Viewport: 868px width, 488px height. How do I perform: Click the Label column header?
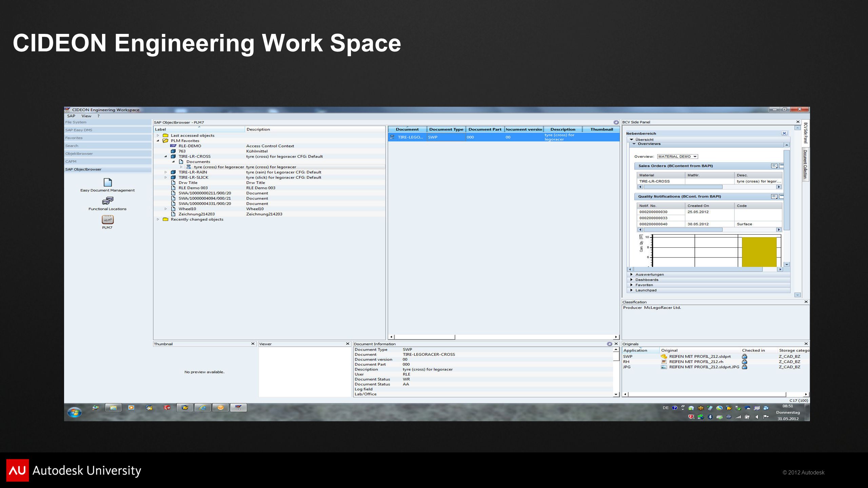tap(199, 129)
